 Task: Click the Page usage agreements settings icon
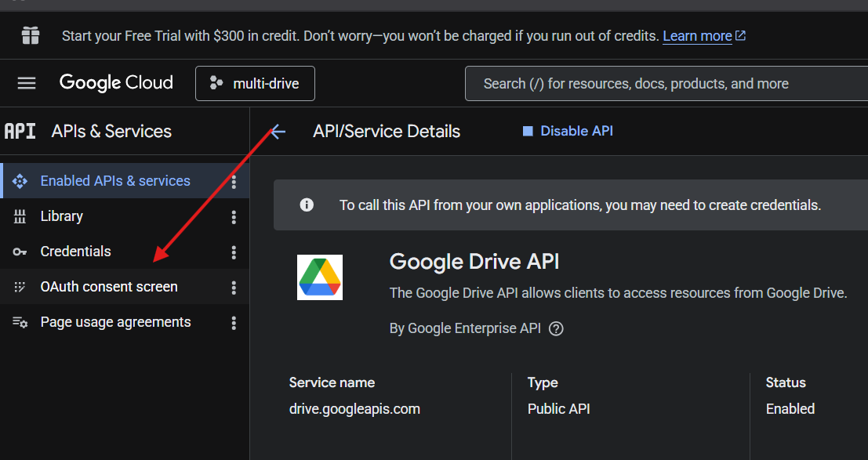coord(20,322)
